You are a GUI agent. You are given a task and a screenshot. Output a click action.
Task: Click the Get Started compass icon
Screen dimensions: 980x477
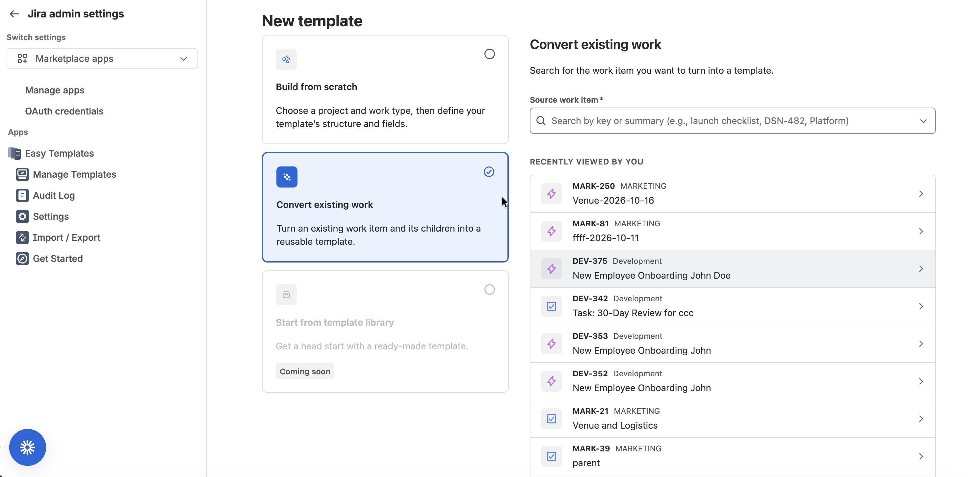point(22,259)
